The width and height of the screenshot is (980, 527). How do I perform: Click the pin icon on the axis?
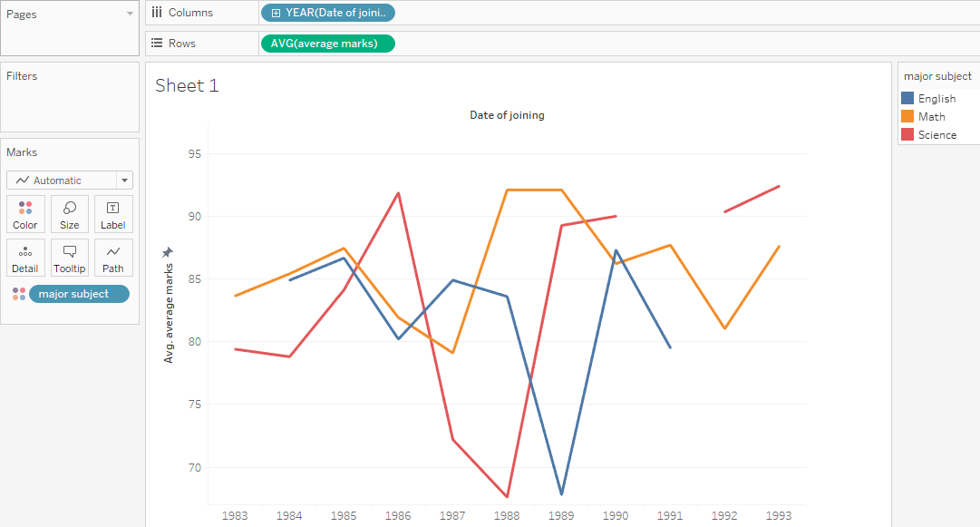click(x=167, y=251)
